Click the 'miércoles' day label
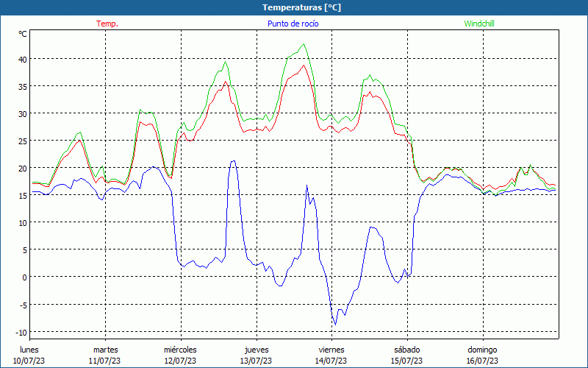The width and height of the screenshot is (588, 368). (x=180, y=350)
